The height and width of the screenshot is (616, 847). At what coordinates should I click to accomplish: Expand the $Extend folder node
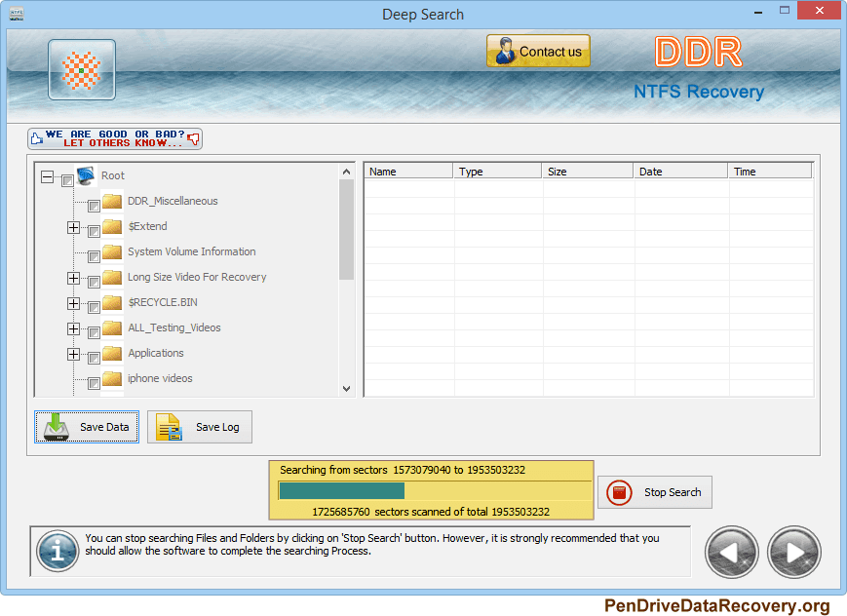(x=73, y=227)
